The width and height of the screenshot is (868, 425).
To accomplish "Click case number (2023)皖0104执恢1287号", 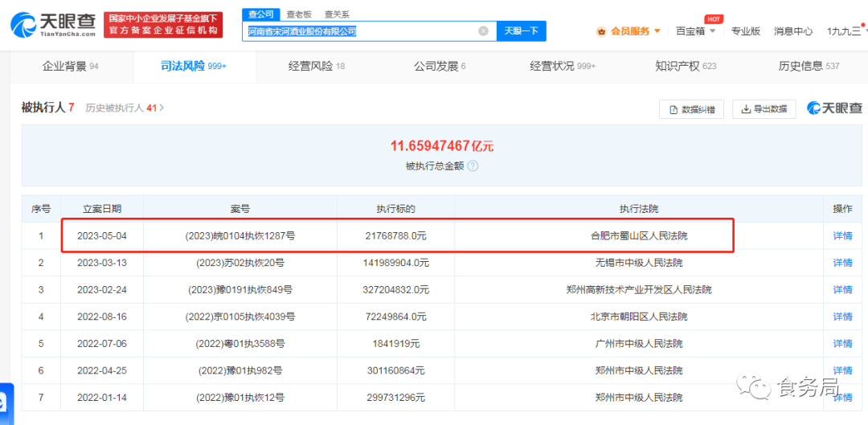I will (x=240, y=236).
